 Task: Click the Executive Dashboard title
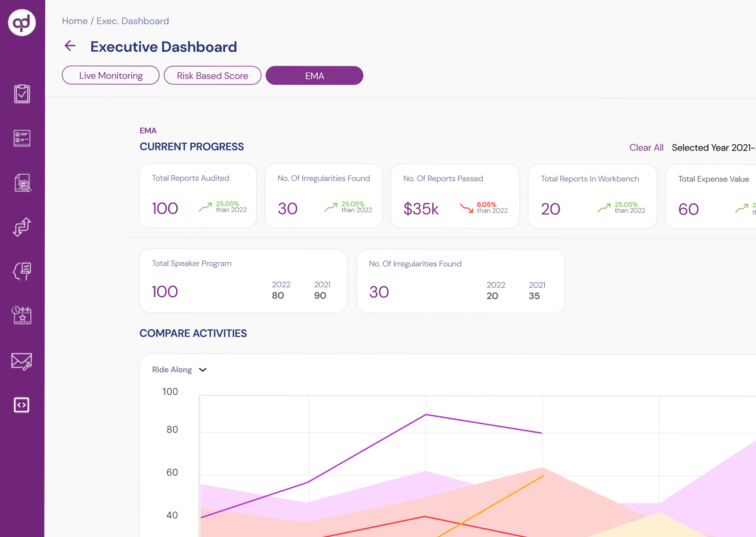(164, 47)
